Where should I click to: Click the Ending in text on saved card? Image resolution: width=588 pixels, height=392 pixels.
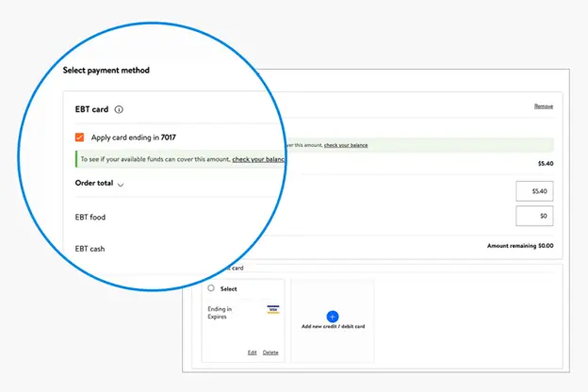click(x=220, y=309)
